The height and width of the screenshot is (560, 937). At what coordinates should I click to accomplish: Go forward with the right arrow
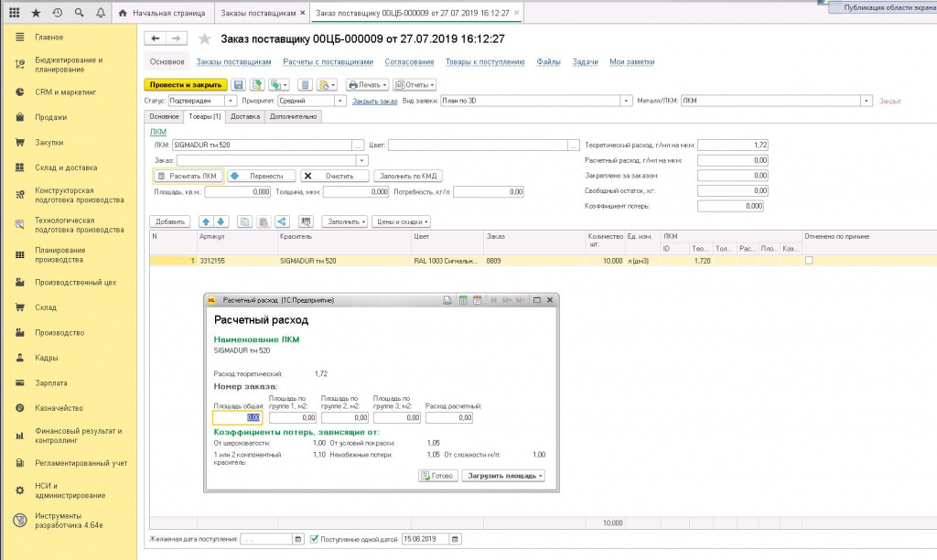pyautogui.click(x=177, y=38)
